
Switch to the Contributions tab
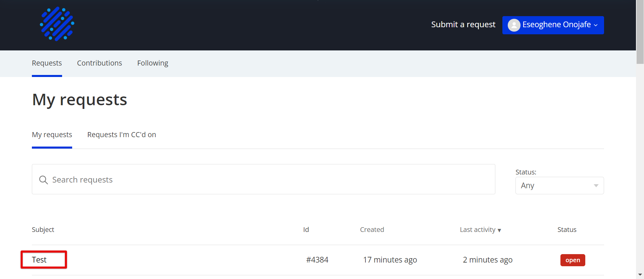coord(100,63)
